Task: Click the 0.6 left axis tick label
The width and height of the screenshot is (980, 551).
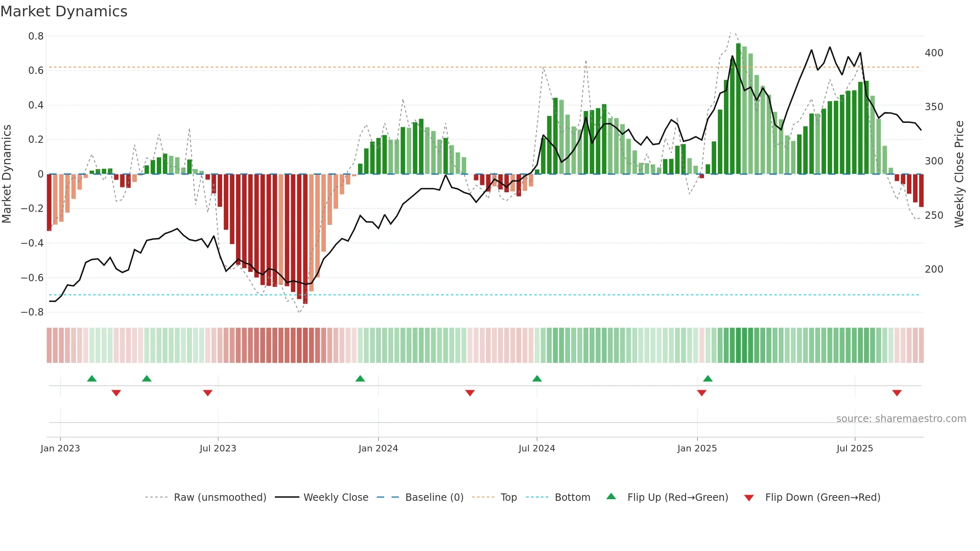Action: [x=36, y=71]
